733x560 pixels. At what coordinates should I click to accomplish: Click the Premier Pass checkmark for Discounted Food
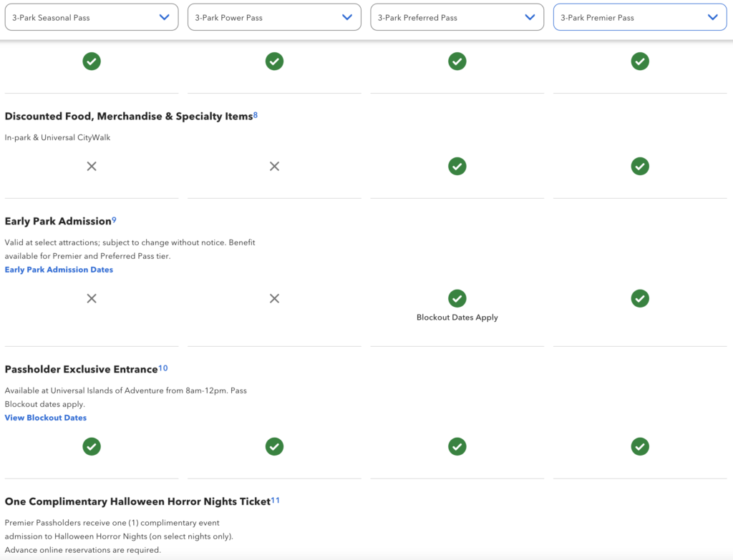640,166
